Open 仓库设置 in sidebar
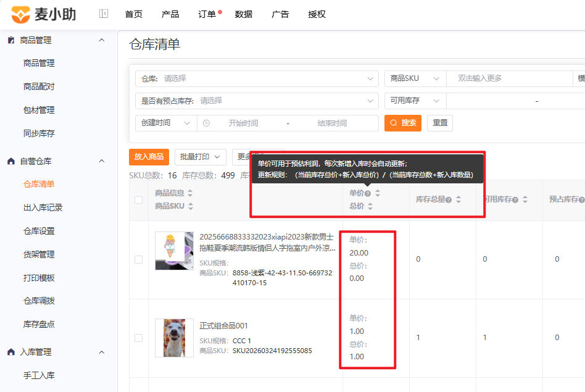Viewport: 585px width, 392px height. point(39,231)
